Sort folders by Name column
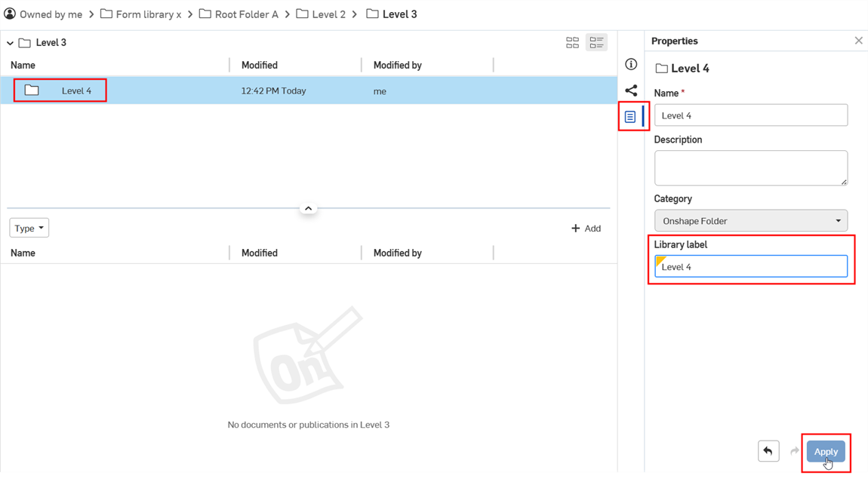The width and height of the screenshot is (868, 479). click(x=23, y=66)
